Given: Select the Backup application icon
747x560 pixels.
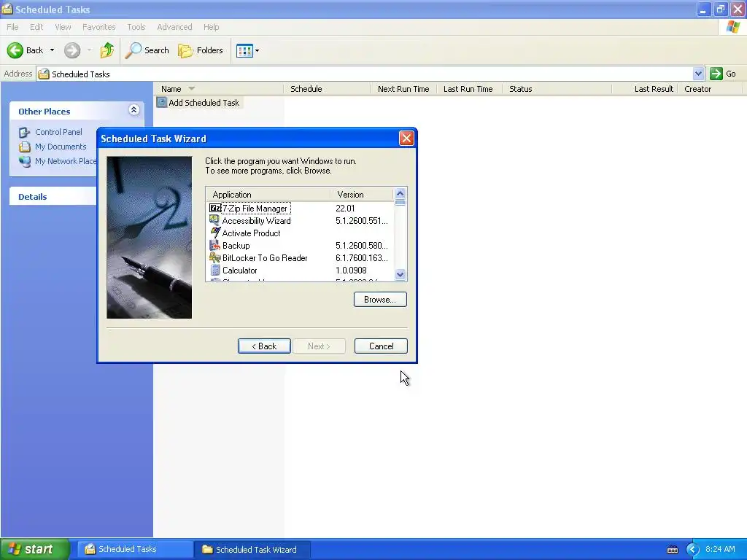Looking at the screenshot, I should pos(215,245).
